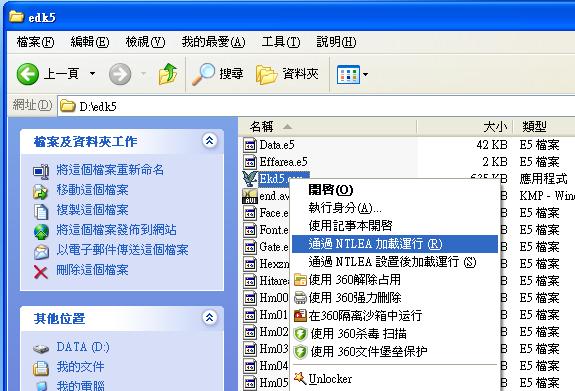Open the 檢視(V) menu
This screenshot has height=391, width=575.
point(145,42)
